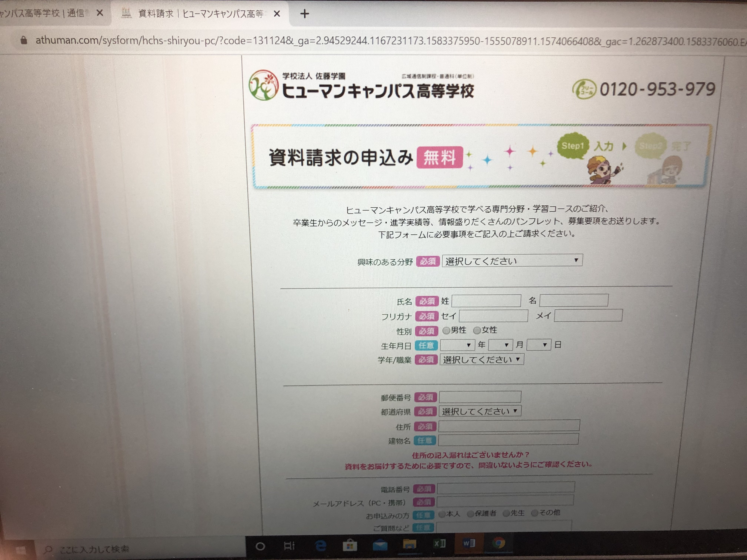Click the 電話番号 input field

506,488
